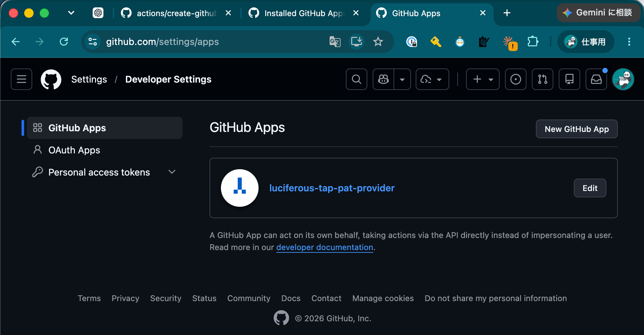This screenshot has width=644, height=335.
Task: Open the developer documentation link
Action: pyautogui.click(x=325, y=247)
